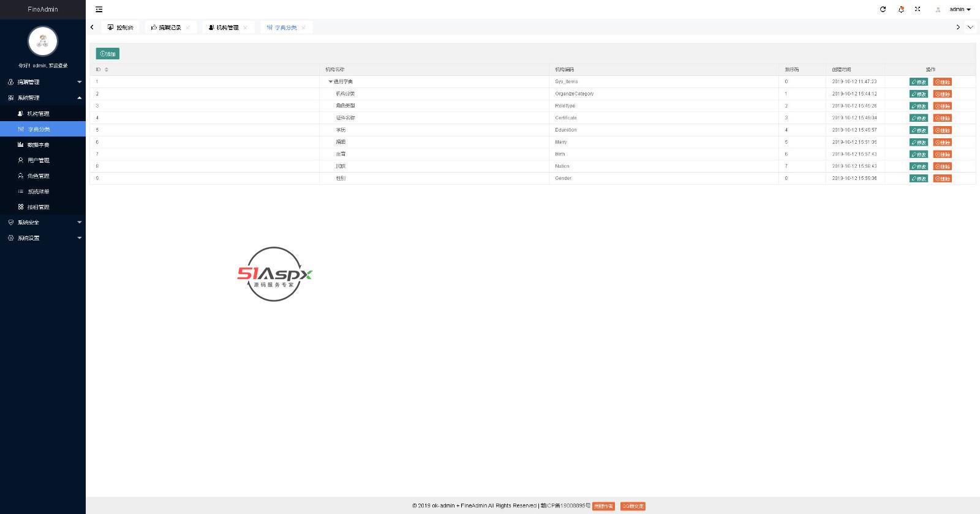Screen dimensions: 980x514
Task: Click the FineAdmin logo title
Action: pyautogui.click(x=43, y=9)
